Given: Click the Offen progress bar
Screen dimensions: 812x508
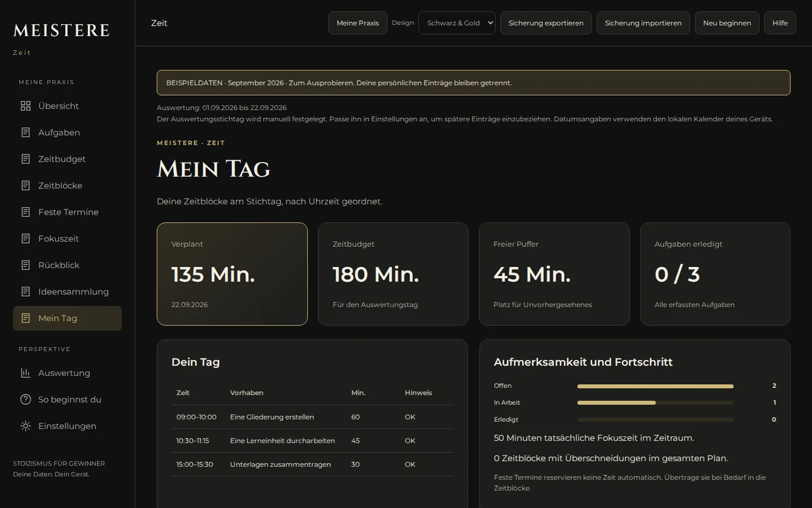Looking at the screenshot, I should coord(655,386).
